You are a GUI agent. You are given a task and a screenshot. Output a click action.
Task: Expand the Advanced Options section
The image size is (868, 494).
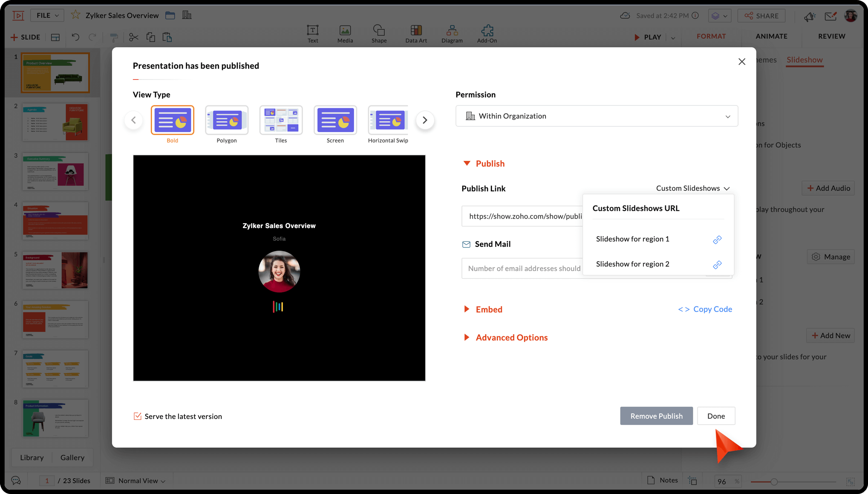511,338
